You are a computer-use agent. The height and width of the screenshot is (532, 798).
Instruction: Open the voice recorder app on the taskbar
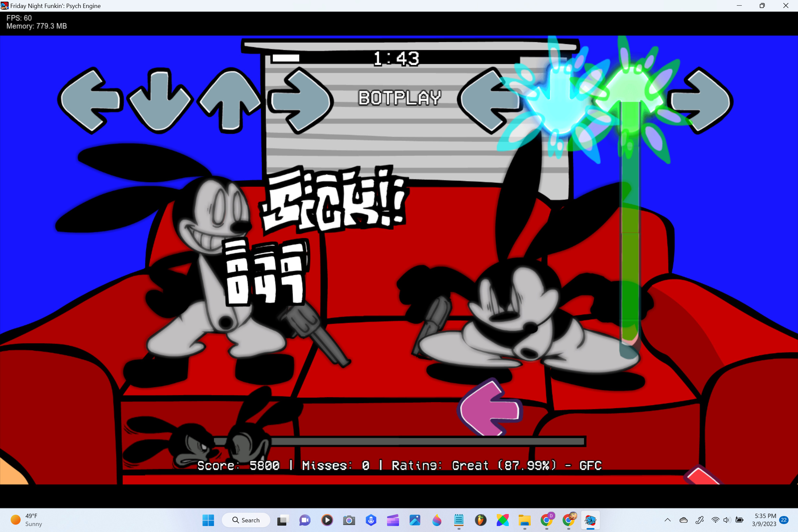371,520
